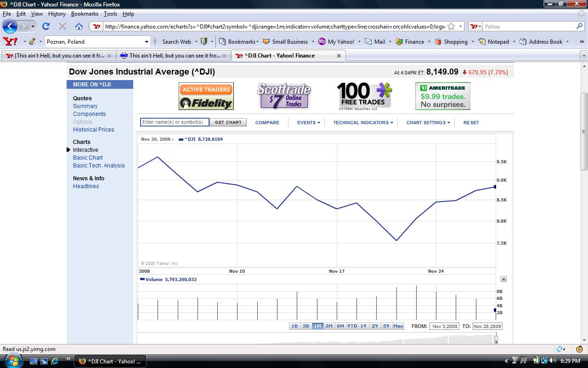Image resolution: width=588 pixels, height=368 pixels.
Task: Open the Bookmarks menu in Firefox
Action: pyautogui.click(x=85, y=14)
